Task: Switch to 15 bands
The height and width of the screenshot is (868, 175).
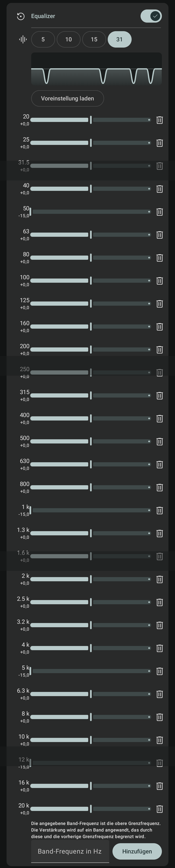Action: (94, 39)
